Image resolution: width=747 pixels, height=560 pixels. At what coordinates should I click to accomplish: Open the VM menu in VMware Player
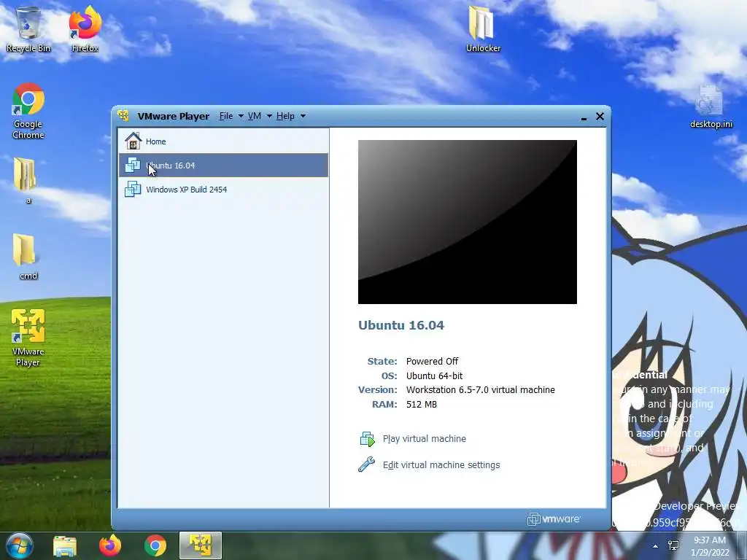[x=255, y=116]
